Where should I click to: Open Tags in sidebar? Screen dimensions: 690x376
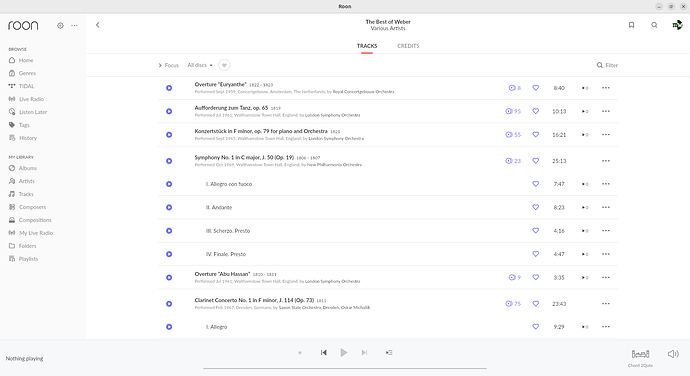[x=24, y=125]
